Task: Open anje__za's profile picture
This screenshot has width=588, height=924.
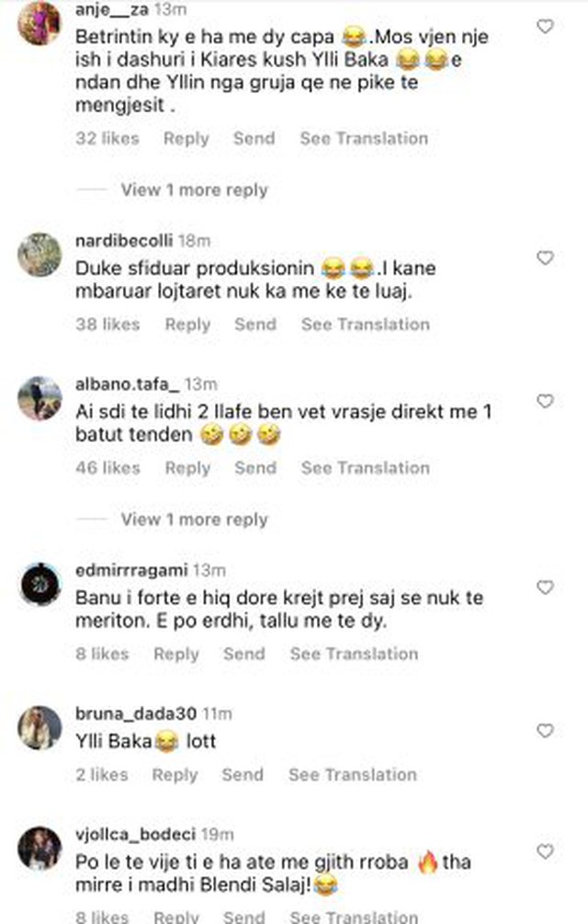Action: [40, 20]
